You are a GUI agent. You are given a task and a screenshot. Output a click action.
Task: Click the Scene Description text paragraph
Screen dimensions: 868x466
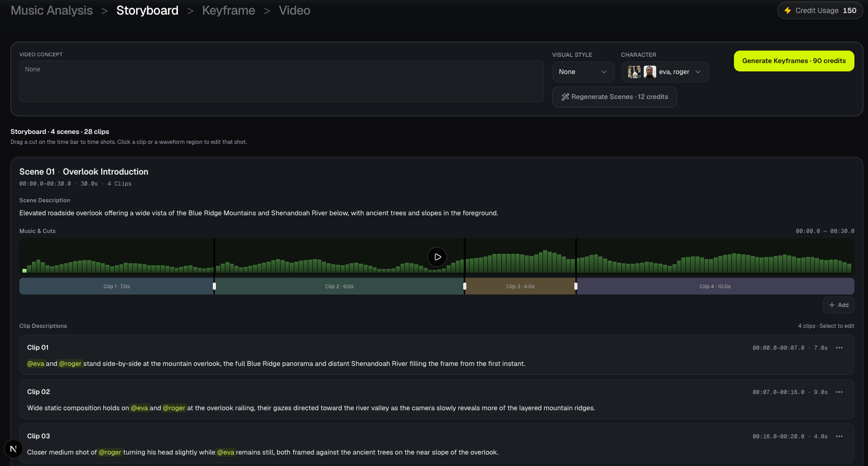pos(259,213)
